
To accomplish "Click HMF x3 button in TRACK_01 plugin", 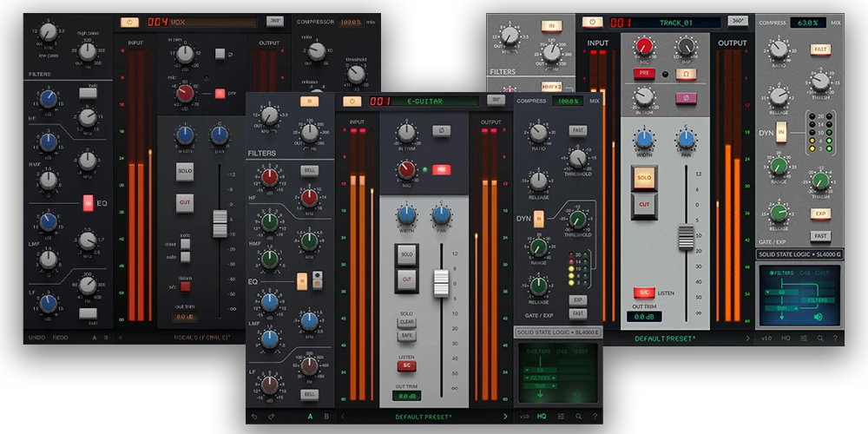I will point(551,86).
